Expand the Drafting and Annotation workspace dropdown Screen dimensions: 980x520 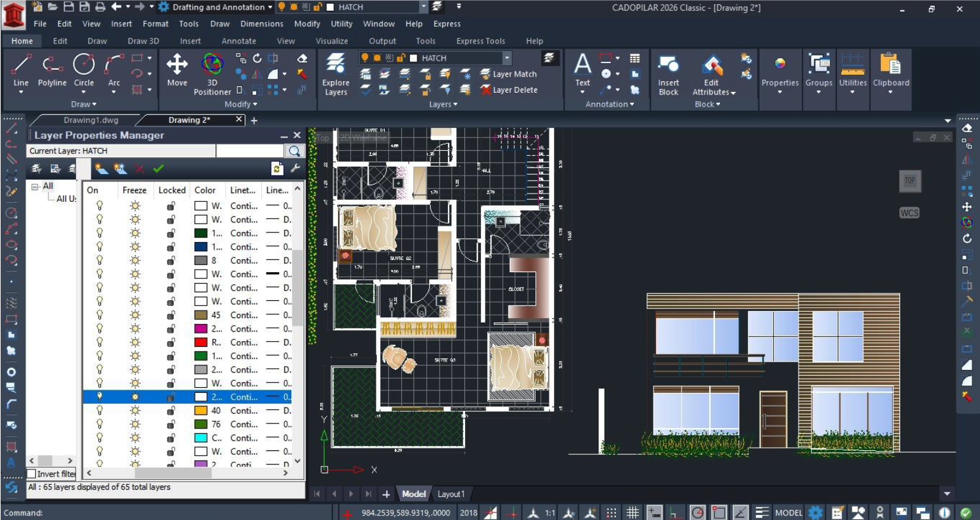(x=270, y=7)
